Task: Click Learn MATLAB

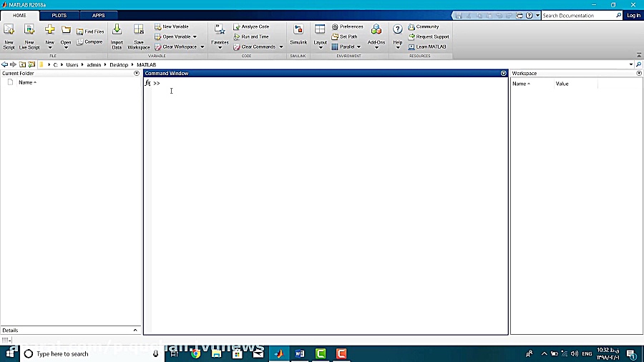Action: pos(427,47)
